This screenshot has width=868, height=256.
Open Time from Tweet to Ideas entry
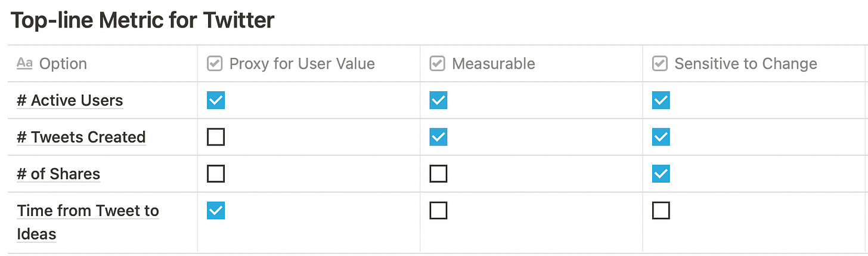(x=88, y=222)
